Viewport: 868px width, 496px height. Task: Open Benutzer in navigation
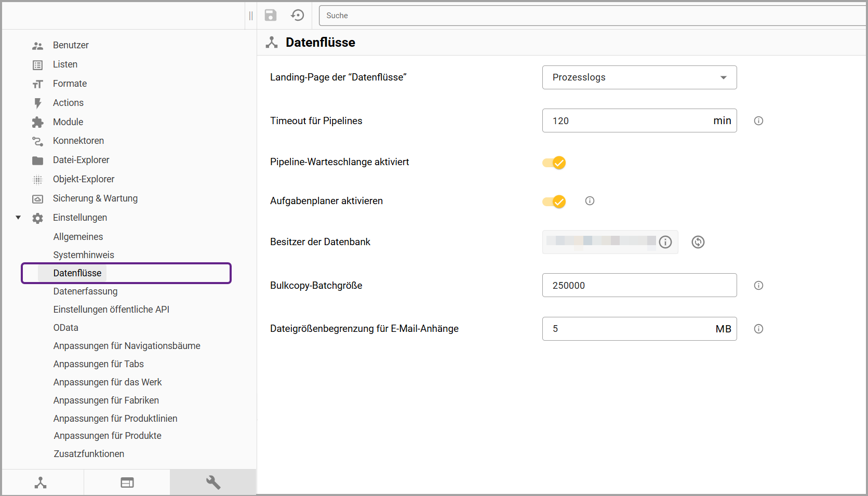point(71,45)
